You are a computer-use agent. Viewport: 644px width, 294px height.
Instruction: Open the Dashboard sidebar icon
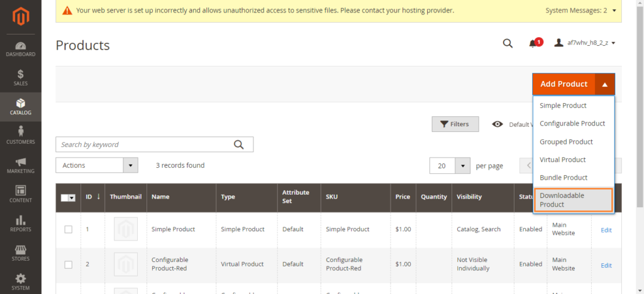(21, 49)
